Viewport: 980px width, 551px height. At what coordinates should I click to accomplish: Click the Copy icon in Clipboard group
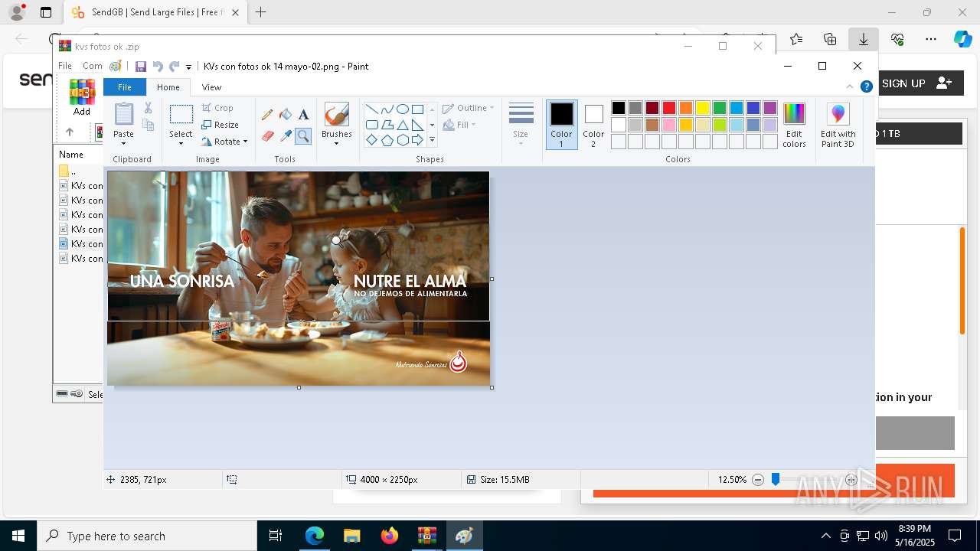[148, 125]
